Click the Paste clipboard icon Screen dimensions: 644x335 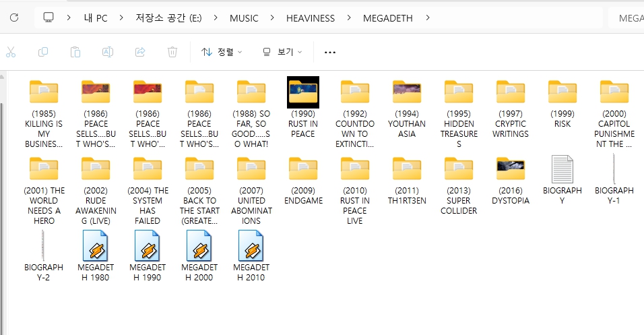(75, 52)
